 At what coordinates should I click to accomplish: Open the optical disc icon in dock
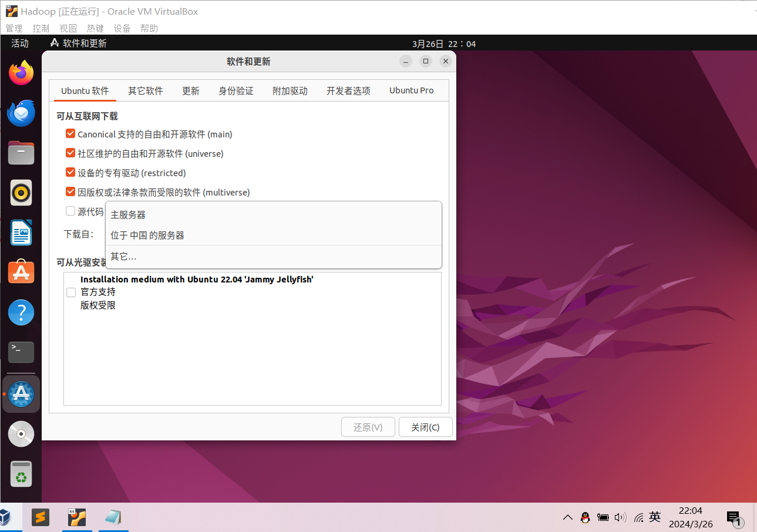click(x=21, y=434)
